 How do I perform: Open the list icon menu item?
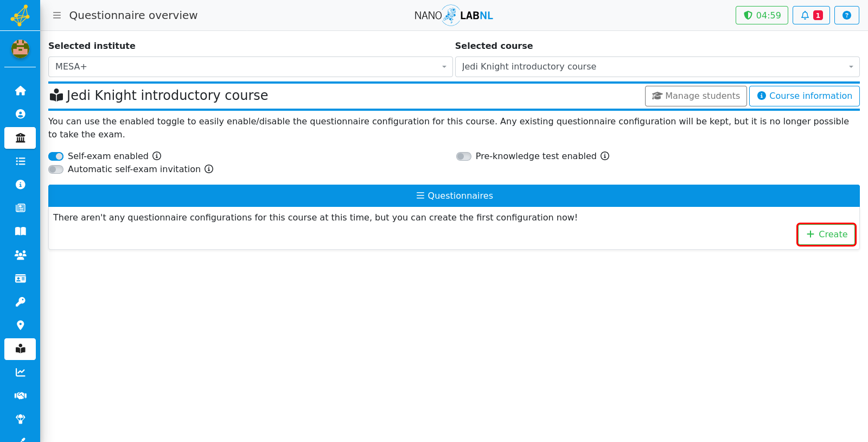(x=20, y=161)
